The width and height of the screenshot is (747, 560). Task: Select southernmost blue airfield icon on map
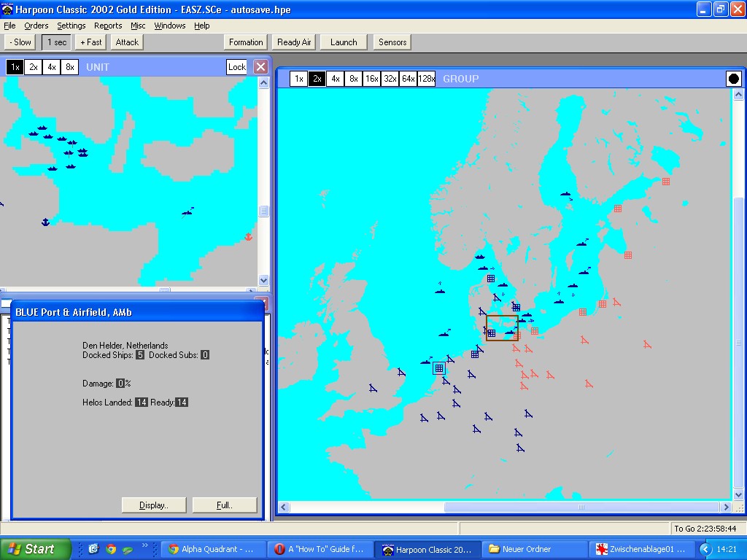(x=520, y=448)
